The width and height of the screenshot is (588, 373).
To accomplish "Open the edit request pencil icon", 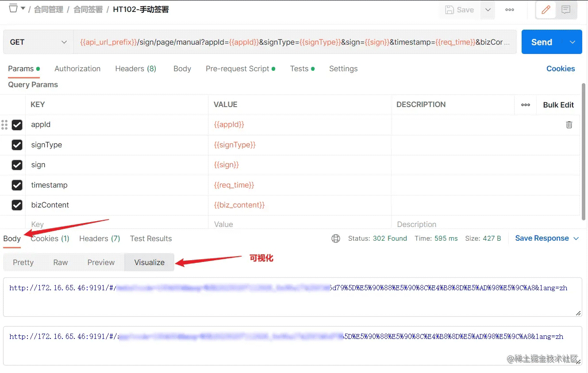I will pyautogui.click(x=545, y=10).
